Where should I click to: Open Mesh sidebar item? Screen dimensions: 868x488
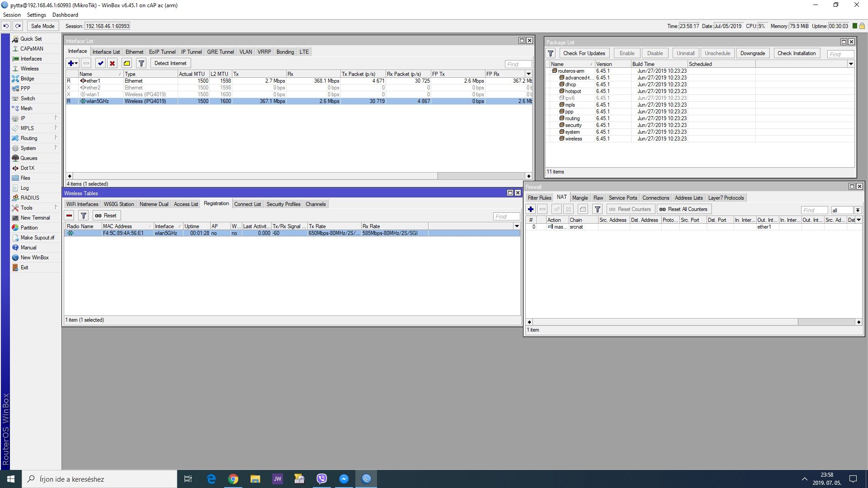(26, 108)
